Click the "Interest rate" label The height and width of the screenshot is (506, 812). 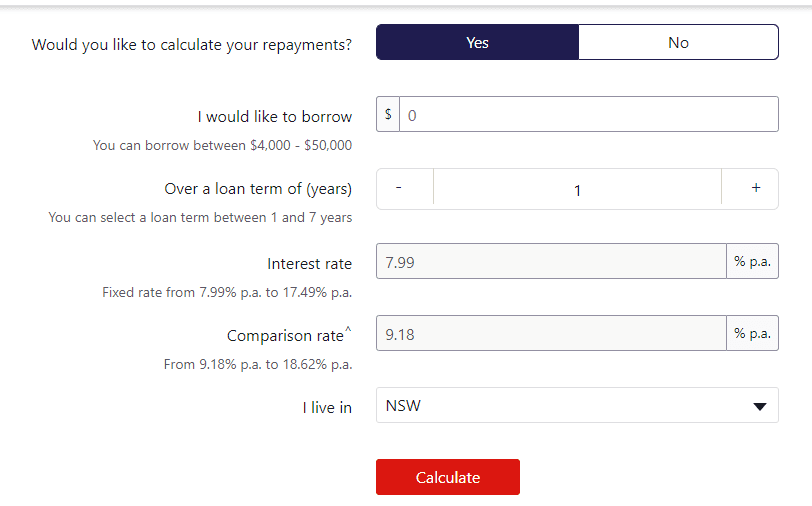309,264
